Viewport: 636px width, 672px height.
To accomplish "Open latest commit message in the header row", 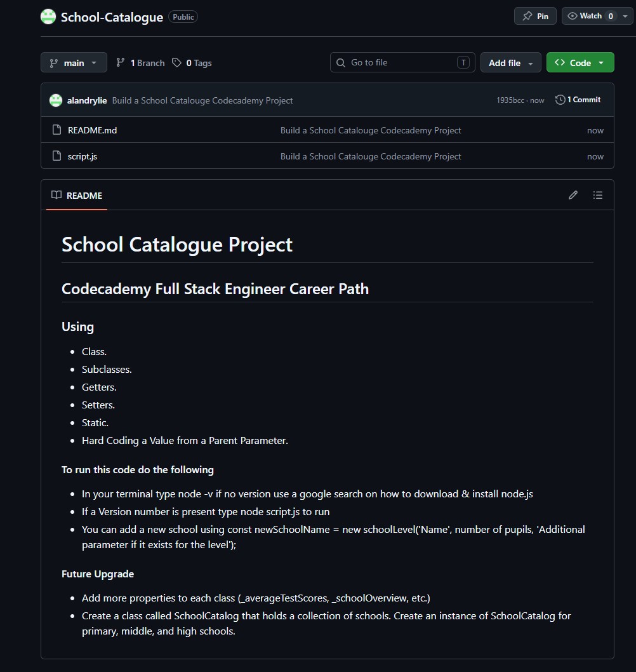I will click(202, 100).
